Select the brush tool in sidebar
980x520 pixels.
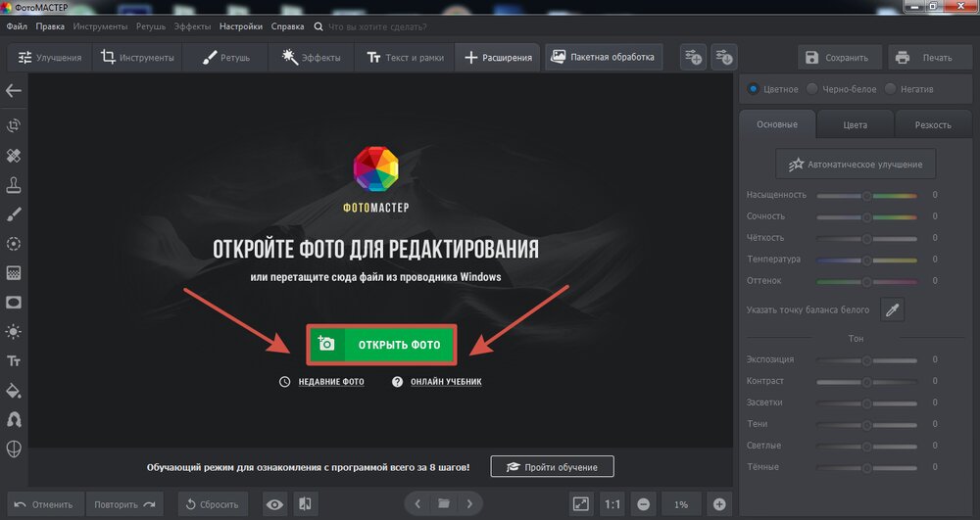click(x=13, y=214)
